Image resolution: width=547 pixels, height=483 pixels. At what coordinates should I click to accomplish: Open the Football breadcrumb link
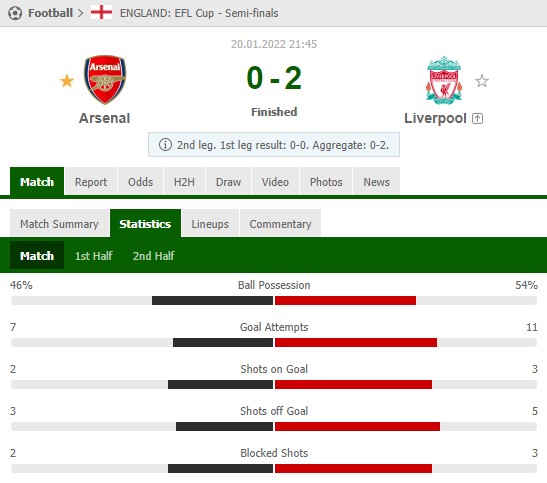tap(51, 13)
